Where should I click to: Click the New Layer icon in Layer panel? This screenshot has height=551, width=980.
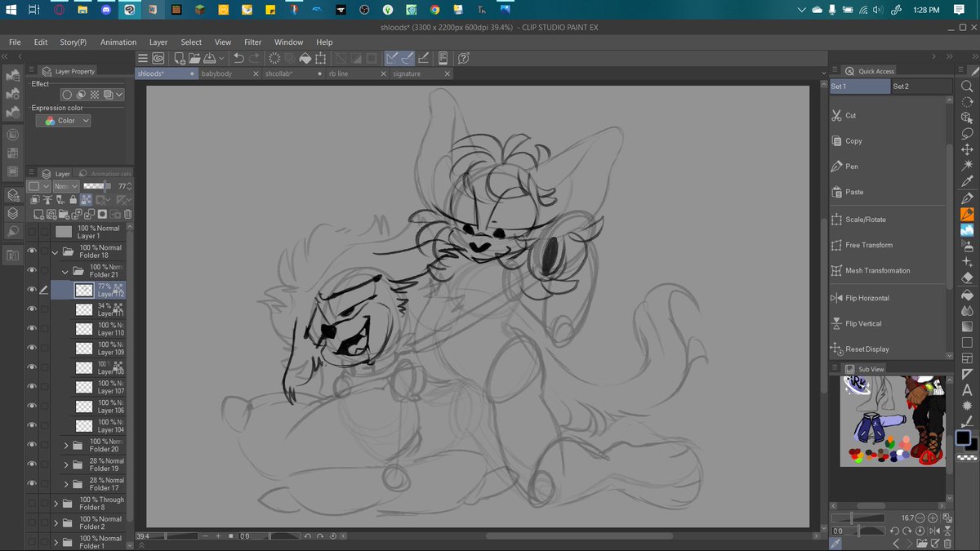tap(38, 213)
